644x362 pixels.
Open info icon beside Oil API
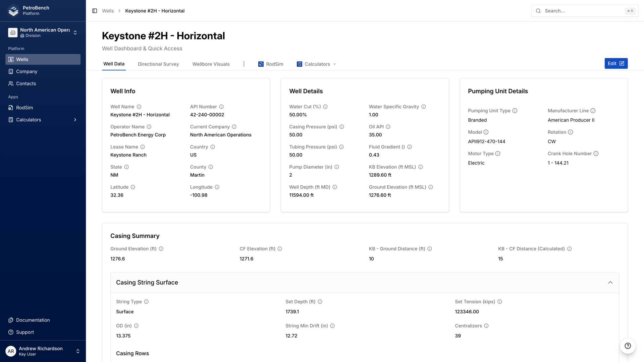pyautogui.click(x=388, y=127)
